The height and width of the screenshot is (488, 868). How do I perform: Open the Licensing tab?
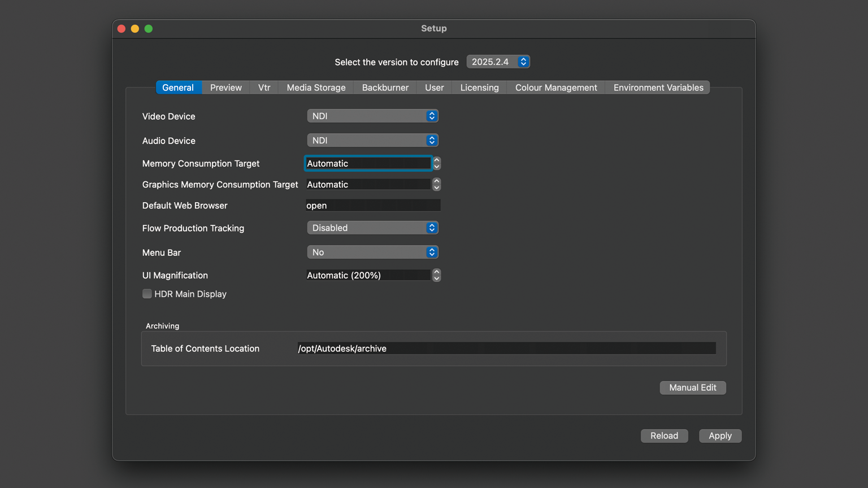[479, 88]
